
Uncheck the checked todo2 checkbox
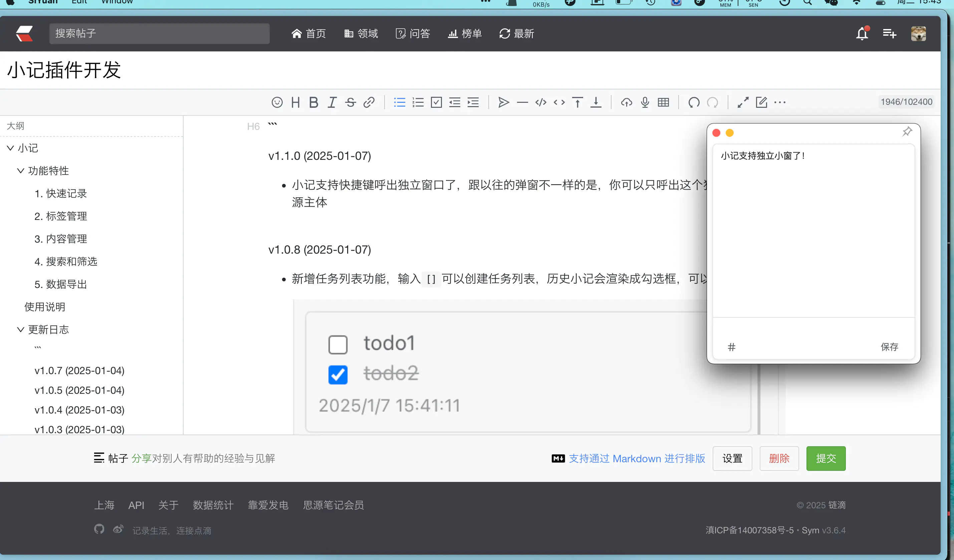coord(338,374)
